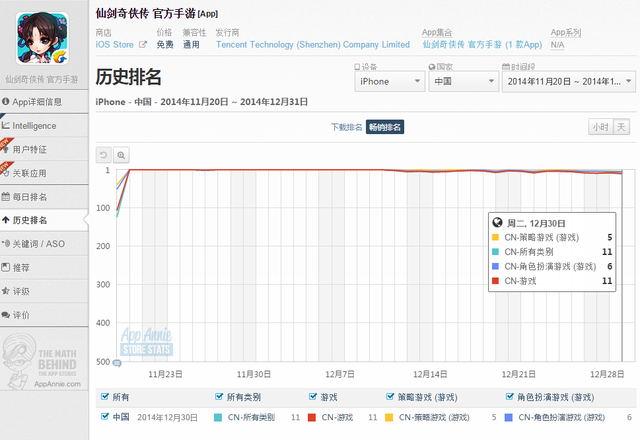Click the 12月14日 x-axis label

point(430,374)
